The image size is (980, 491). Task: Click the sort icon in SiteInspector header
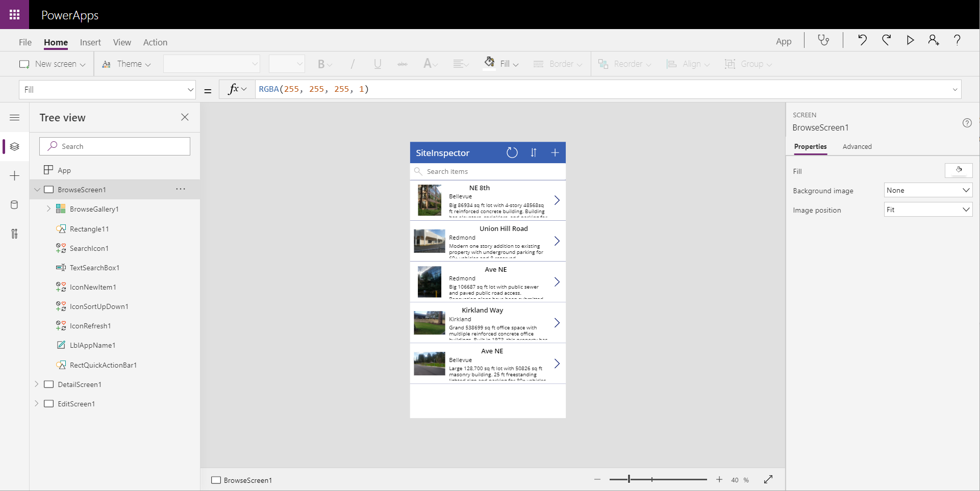(x=534, y=152)
